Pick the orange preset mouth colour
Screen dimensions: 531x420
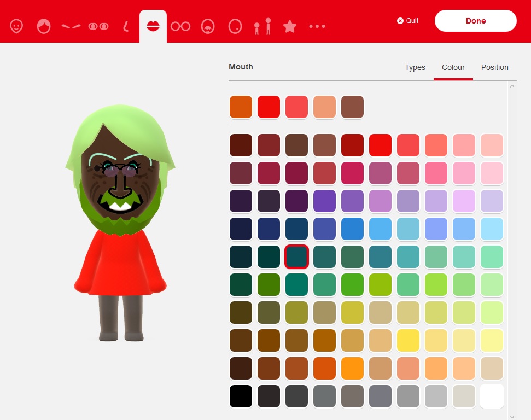pos(241,107)
